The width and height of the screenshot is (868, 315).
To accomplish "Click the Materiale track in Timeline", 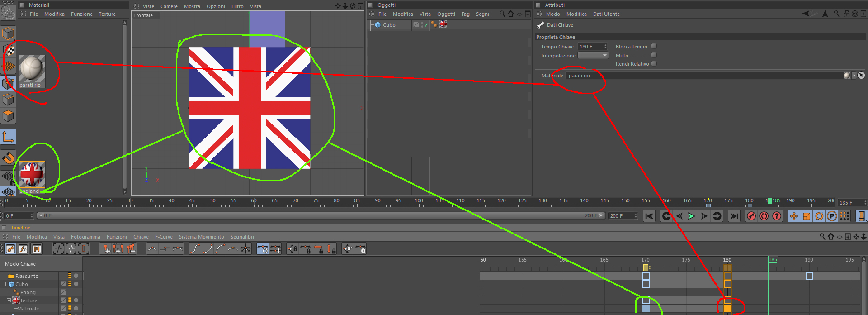I will (28, 309).
